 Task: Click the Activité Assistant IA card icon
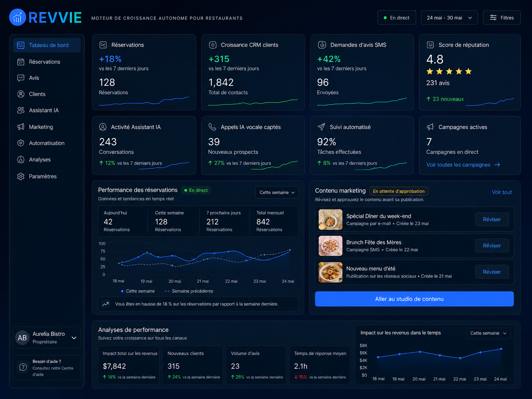coord(103,127)
